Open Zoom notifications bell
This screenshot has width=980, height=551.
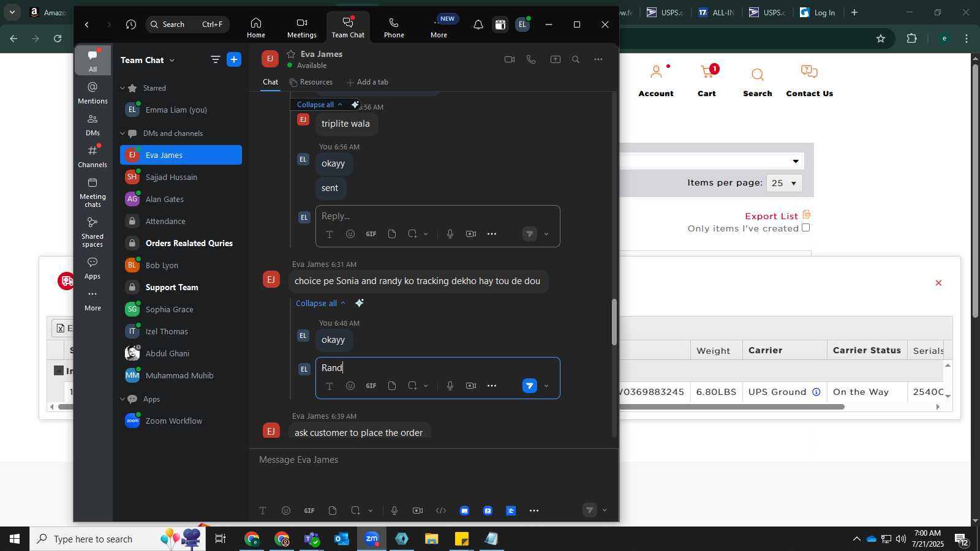pyautogui.click(x=478, y=24)
